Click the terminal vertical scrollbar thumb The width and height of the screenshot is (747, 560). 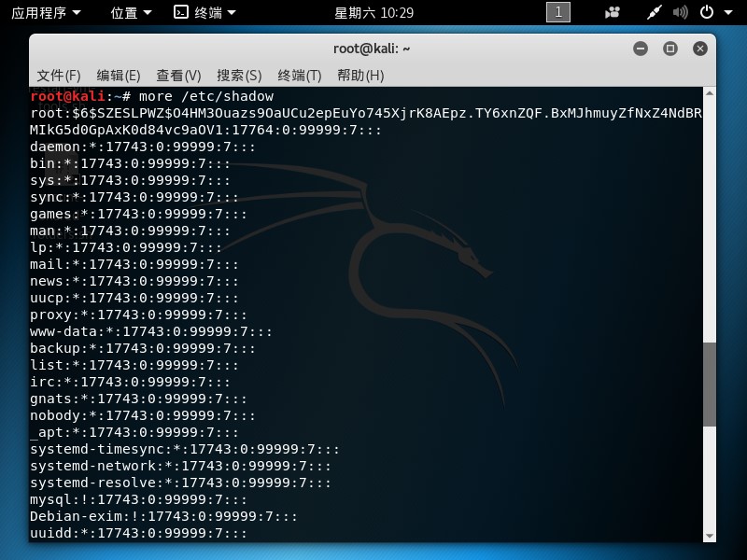tap(710, 385)
